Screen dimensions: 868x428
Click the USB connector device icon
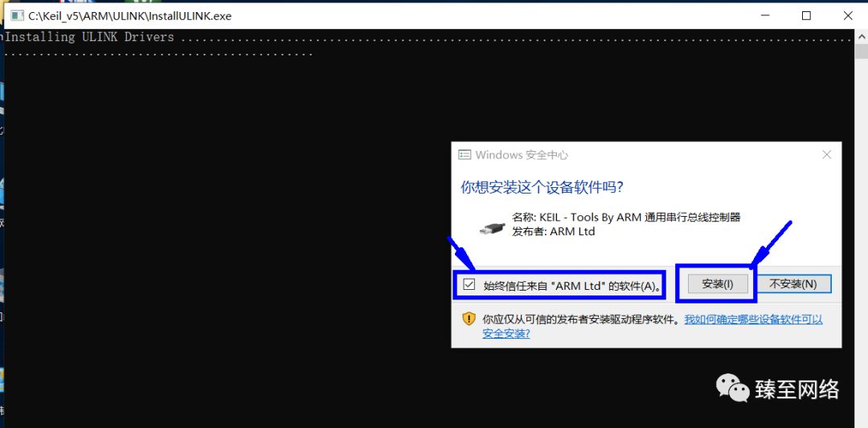pos(492,227)
